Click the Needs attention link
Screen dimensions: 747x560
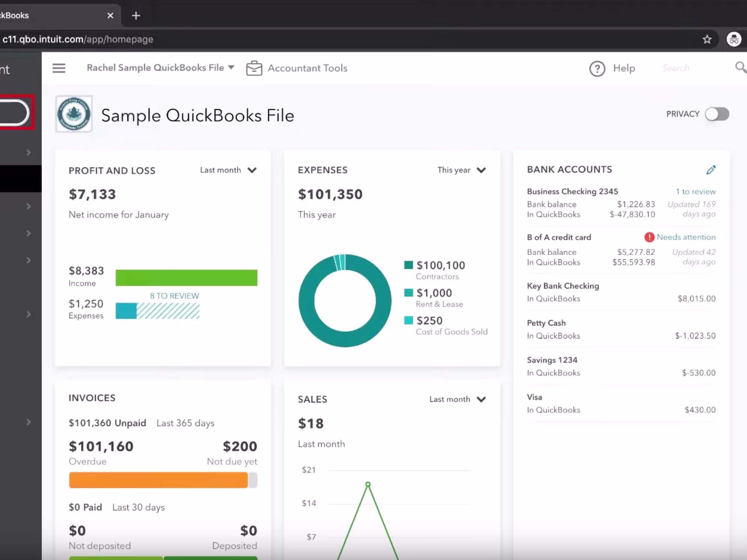coord(685,237)
